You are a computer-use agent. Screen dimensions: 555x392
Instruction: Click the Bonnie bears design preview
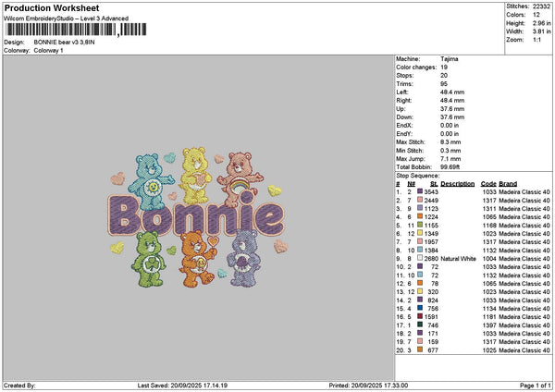coord(199,217)
